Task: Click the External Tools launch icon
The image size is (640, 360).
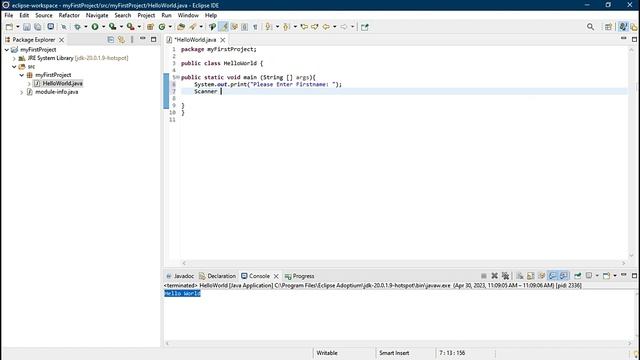Action: (130, 27)
